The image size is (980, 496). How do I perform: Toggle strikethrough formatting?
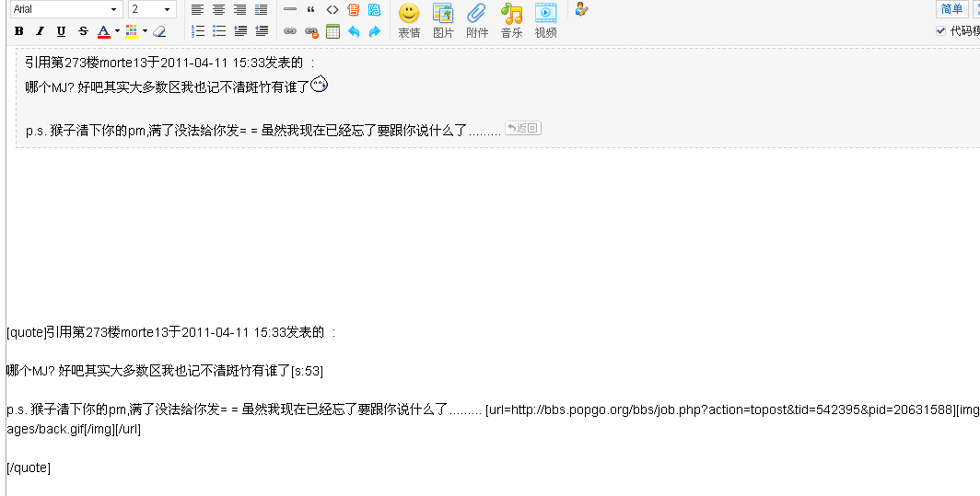tap(83, 31)
